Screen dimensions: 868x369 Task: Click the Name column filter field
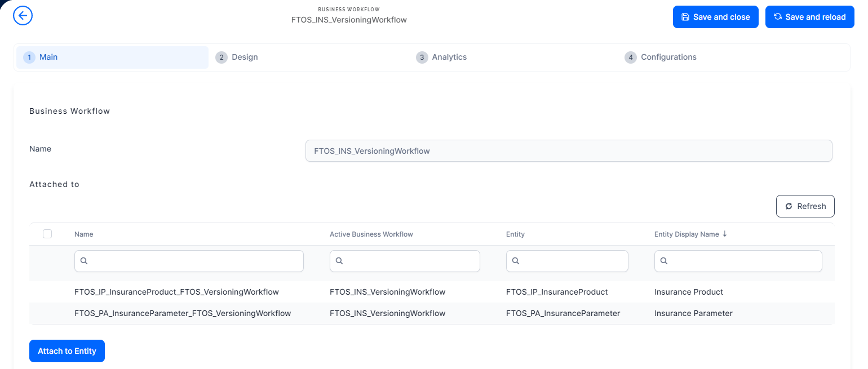click(194, 261)
